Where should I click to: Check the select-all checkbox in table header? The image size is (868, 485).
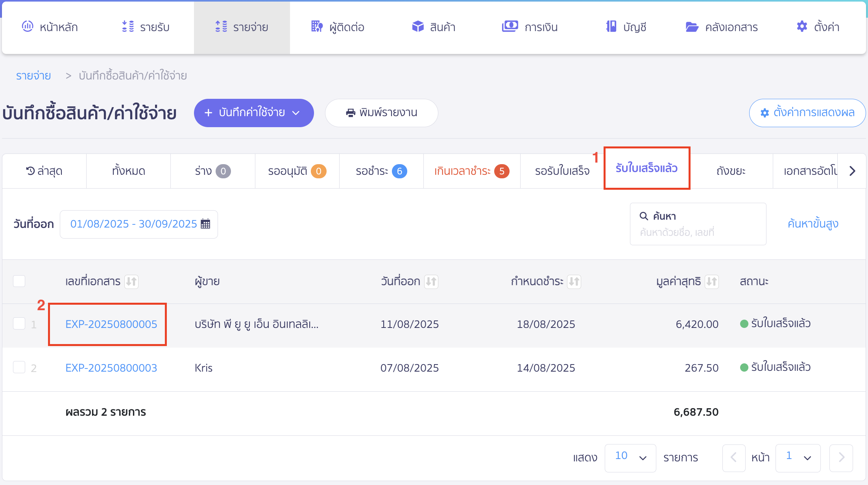19,281
